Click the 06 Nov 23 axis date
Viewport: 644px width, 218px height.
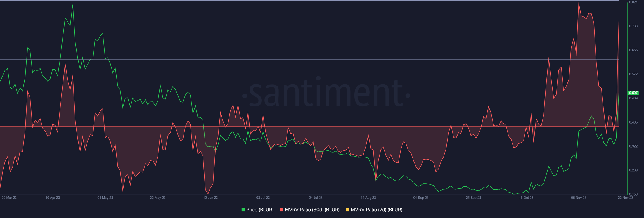pyautogui.click(x=579, y=198)
